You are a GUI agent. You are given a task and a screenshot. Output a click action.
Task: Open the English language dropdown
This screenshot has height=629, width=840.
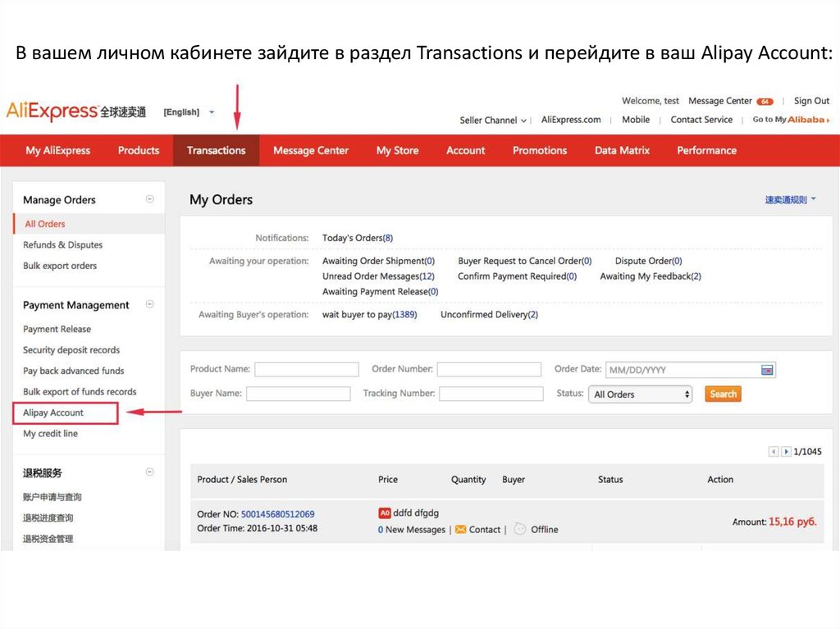[189, 112]
